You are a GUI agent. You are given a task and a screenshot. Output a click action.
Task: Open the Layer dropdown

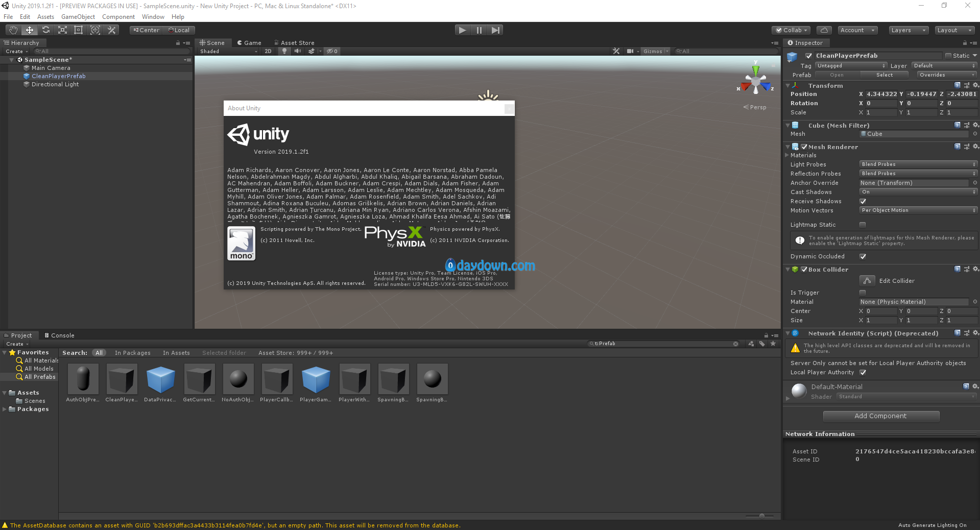pos(944,66)
